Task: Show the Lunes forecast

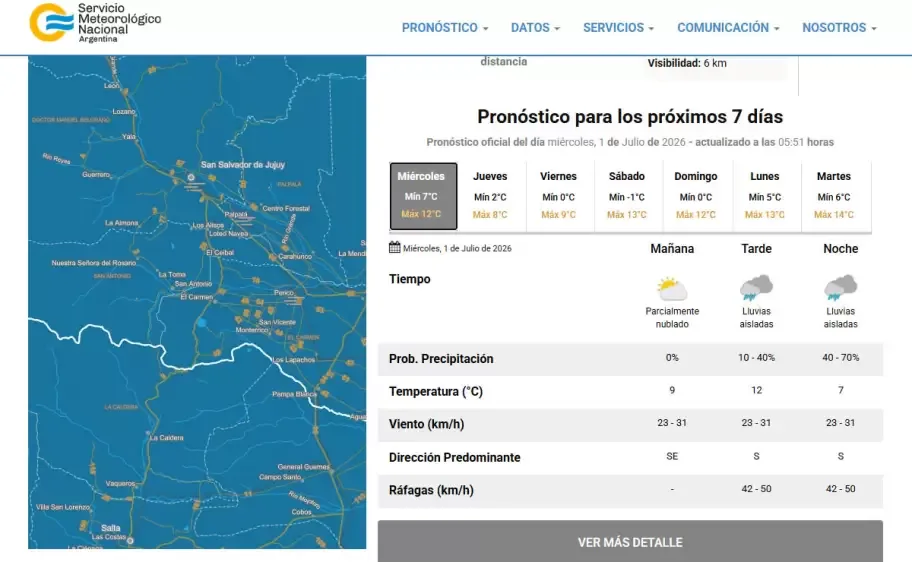Action: [764, 196]
